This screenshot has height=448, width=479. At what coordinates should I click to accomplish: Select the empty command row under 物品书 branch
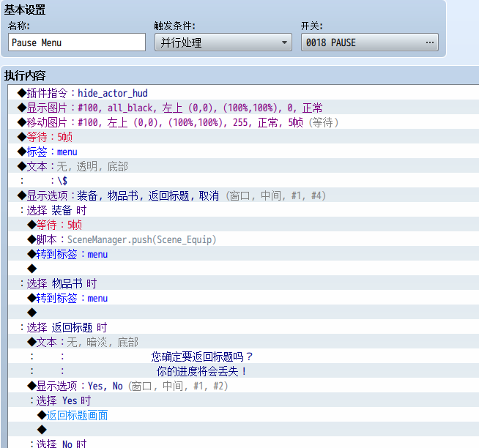coord(244,313)
